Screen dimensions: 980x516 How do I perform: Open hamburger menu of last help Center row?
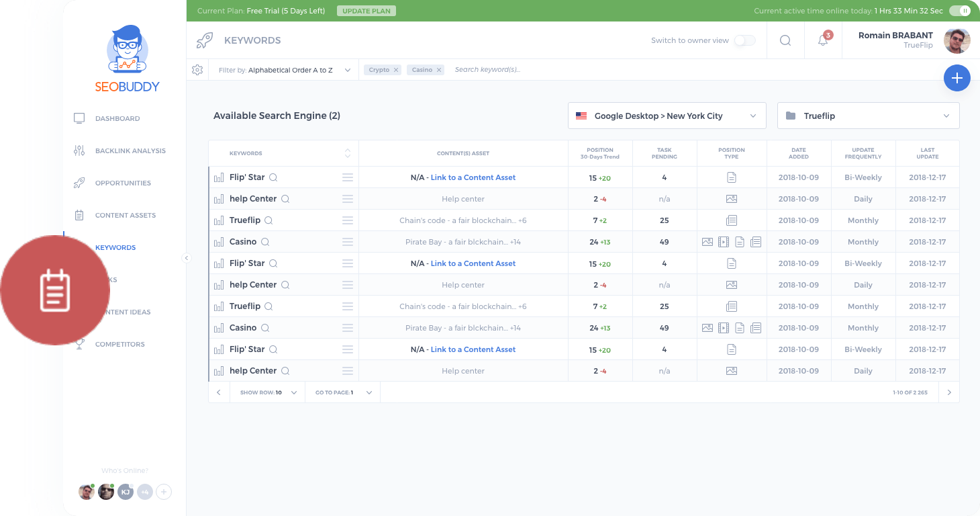pyautogui.click(x=348, y=371)
